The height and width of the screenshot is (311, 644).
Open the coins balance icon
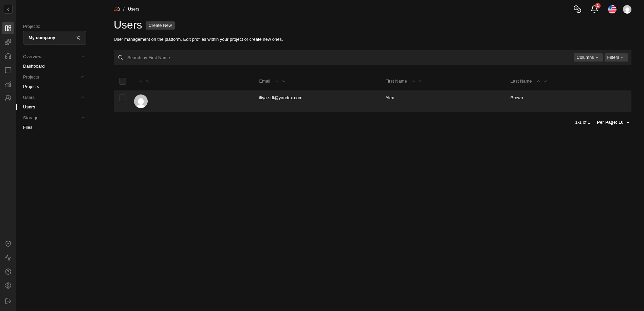pos(577,9)
